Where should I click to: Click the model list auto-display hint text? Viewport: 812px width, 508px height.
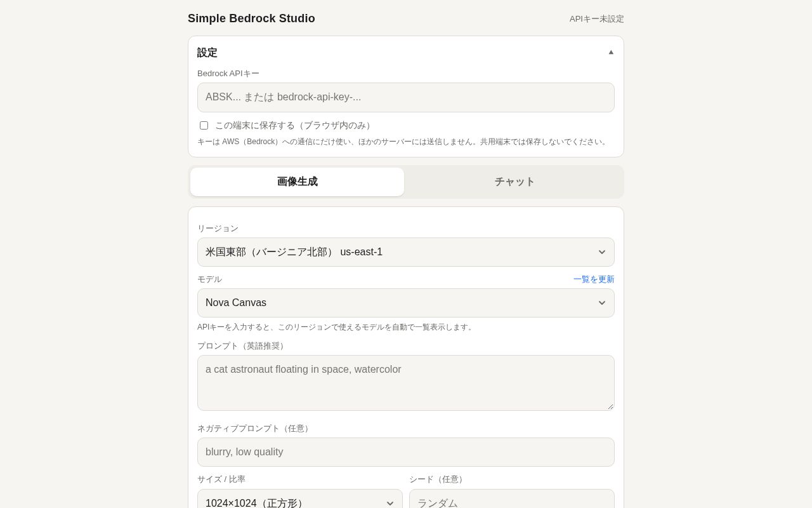[x=336, y=327]
